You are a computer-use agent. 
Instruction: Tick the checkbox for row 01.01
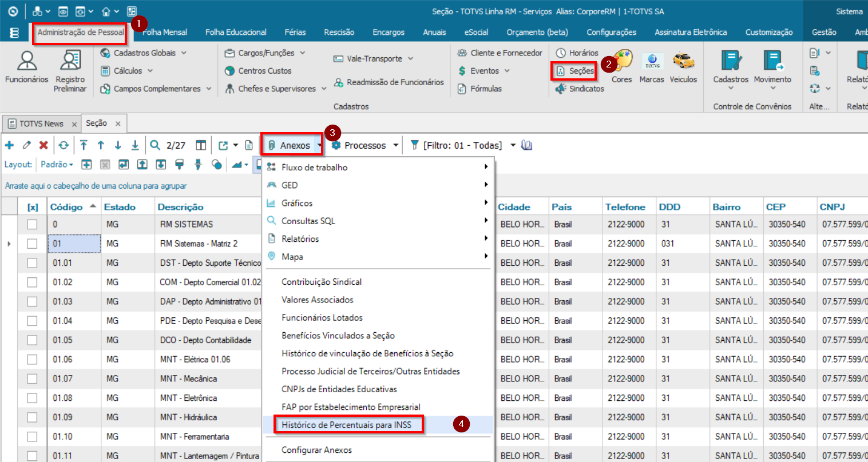tap(32, 263)
